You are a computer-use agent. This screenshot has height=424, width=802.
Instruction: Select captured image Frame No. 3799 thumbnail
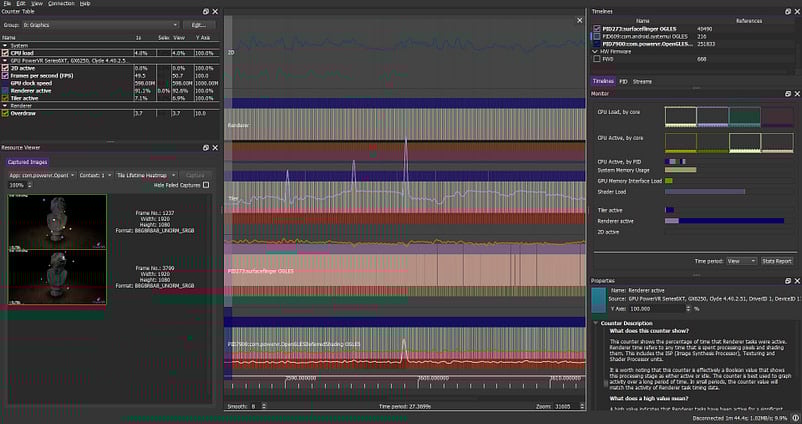57,277
